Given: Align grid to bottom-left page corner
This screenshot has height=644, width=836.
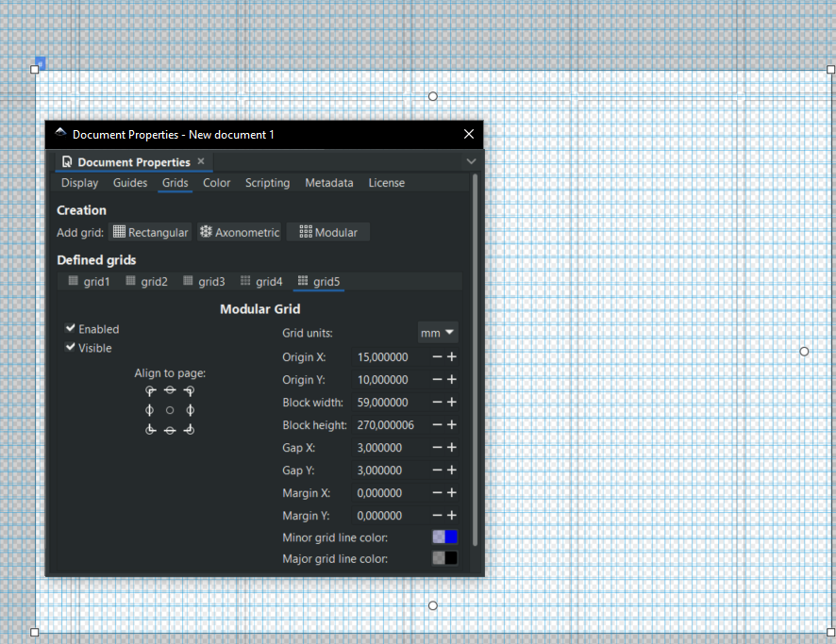Looking at the screenshot, I should pos(151,429).
